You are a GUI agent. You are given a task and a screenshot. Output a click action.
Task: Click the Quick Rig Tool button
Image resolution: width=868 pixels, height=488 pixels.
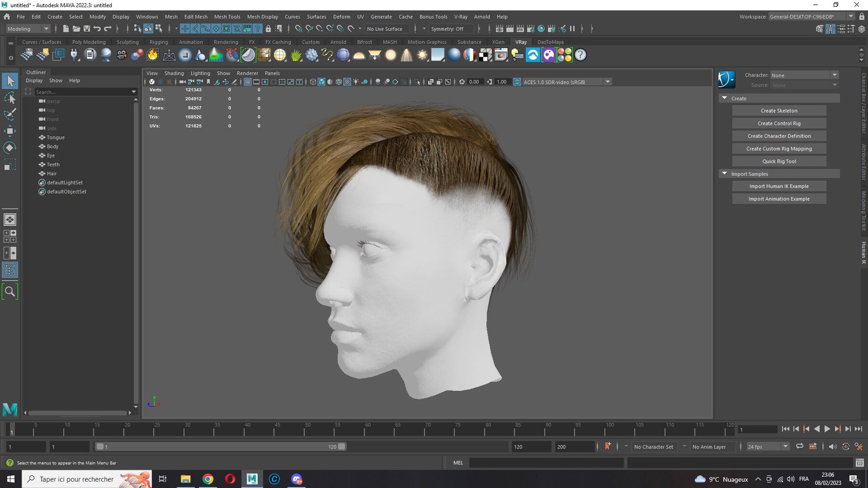[779, 161]
